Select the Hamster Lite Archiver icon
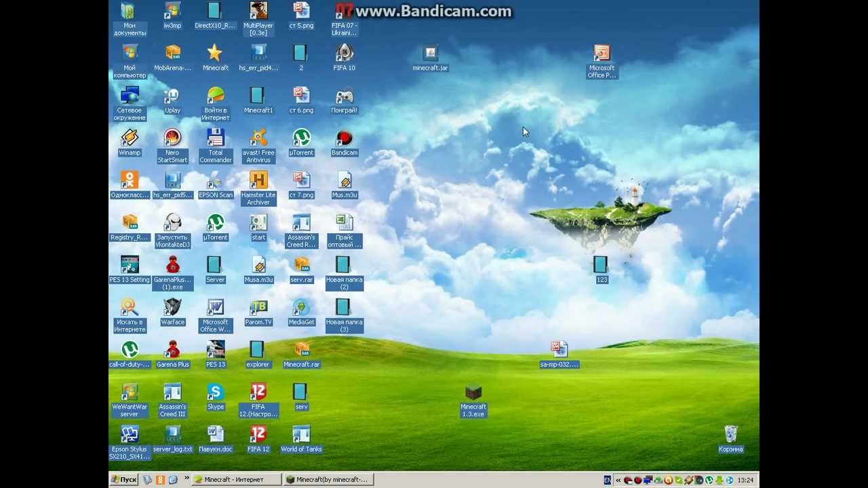Image resolution: width=868 pixels, height=488 pixels. point(258,180)
